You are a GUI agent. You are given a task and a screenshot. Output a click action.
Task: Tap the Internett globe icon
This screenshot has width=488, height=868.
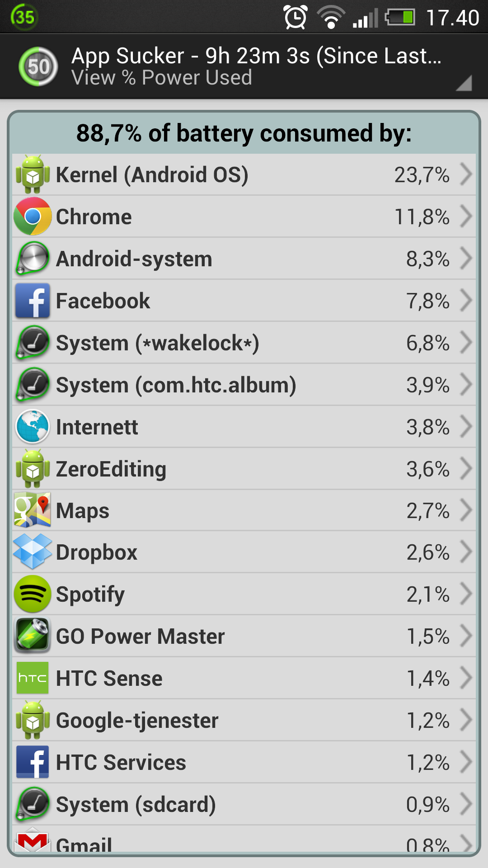pyautogui.click(x=33, y=426)
